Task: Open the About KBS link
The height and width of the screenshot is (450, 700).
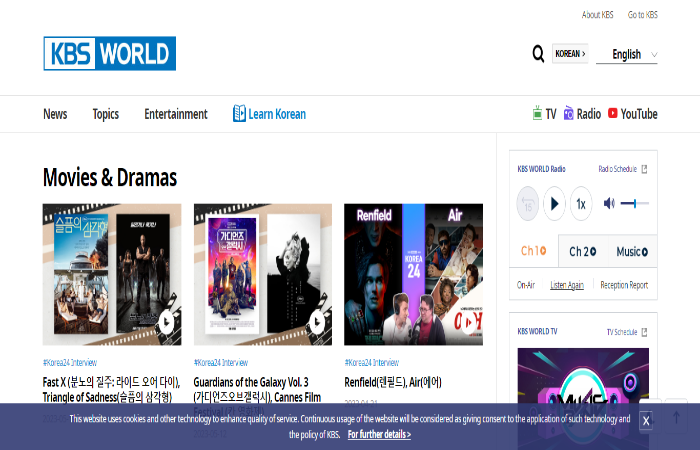Action: (x=597, y=15)
